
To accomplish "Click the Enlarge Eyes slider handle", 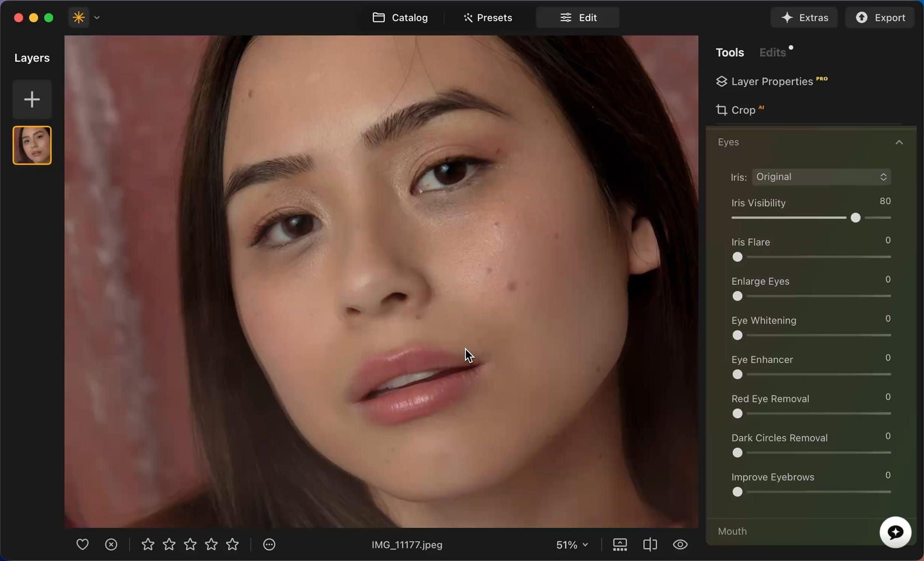I will [737, 296].
